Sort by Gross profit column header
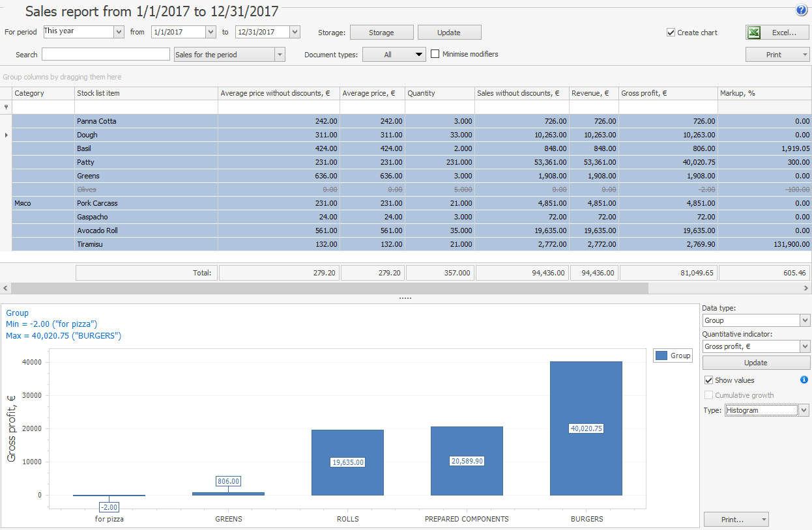 coord(667,93)
